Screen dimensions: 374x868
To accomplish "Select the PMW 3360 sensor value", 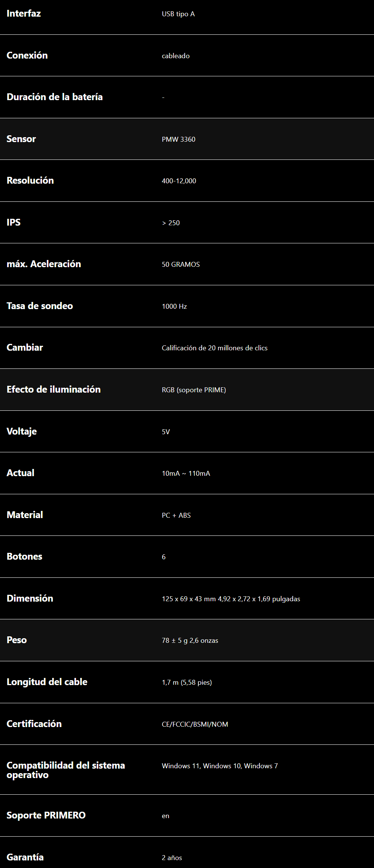I will (x=179, y=139).
